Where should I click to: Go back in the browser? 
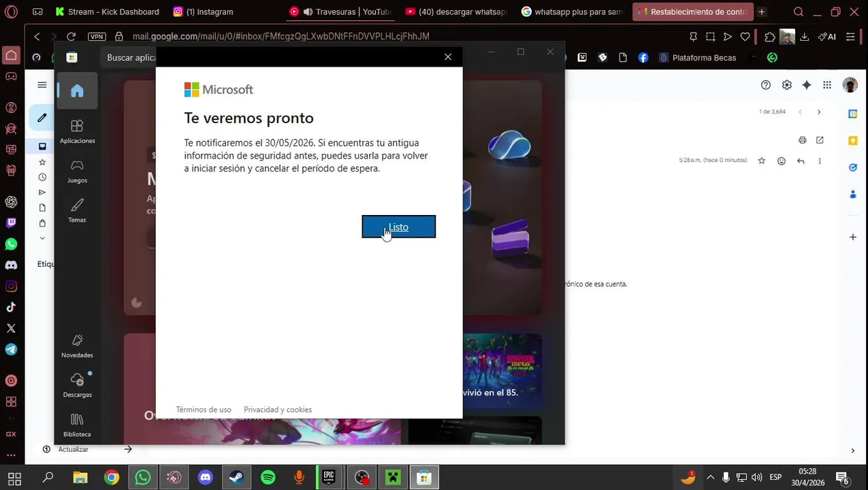(37, 37)
